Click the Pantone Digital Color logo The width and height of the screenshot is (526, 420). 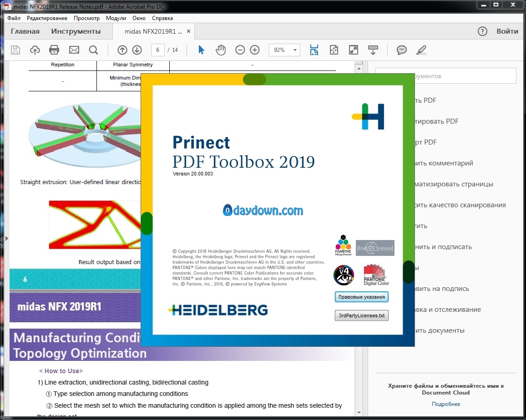[x=376, y=275]
